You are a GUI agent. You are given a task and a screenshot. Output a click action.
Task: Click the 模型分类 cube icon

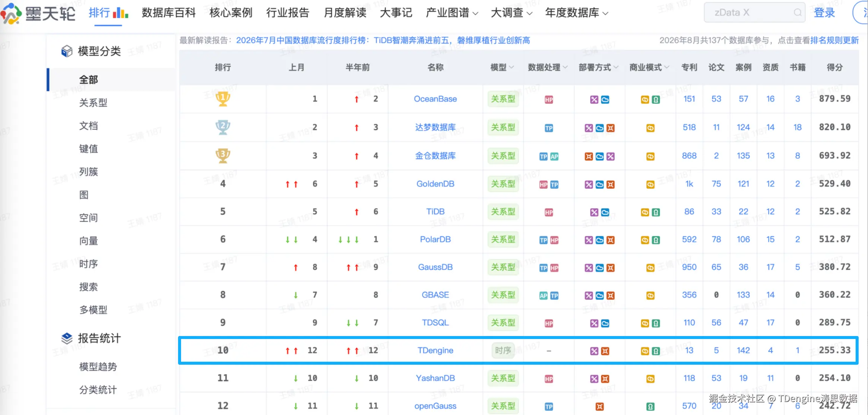tap(67, 51)
